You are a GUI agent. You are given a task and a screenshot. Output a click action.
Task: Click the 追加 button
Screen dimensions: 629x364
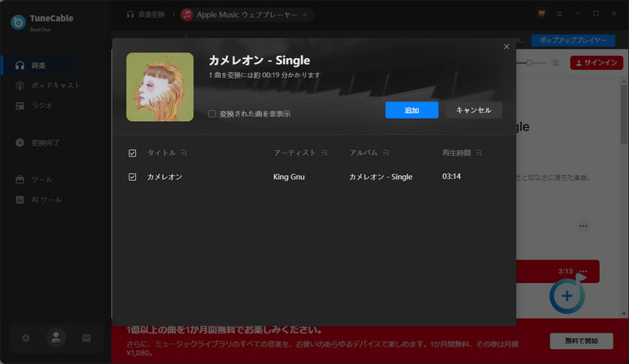pyautogui.click(x=411, y=110)
